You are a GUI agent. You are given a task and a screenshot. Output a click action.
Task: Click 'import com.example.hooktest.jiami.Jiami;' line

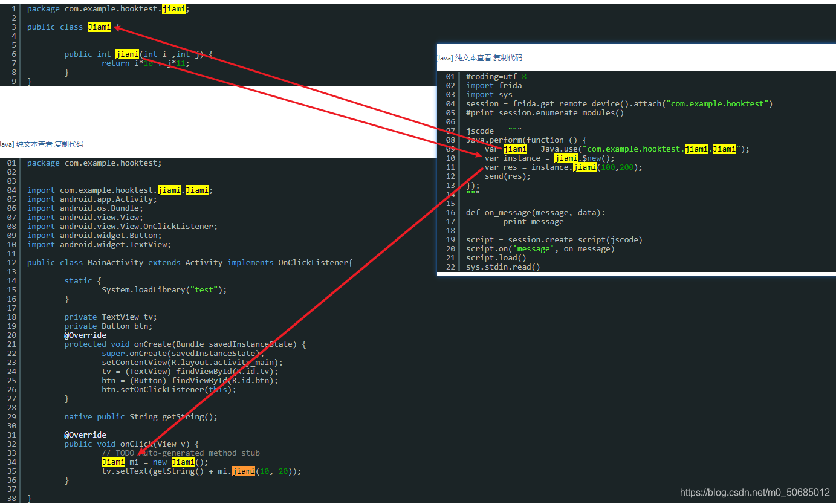120,190
